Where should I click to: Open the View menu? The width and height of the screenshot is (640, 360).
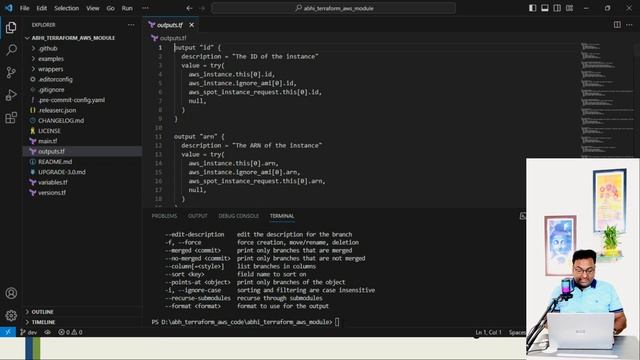click(x=93, y=8)
